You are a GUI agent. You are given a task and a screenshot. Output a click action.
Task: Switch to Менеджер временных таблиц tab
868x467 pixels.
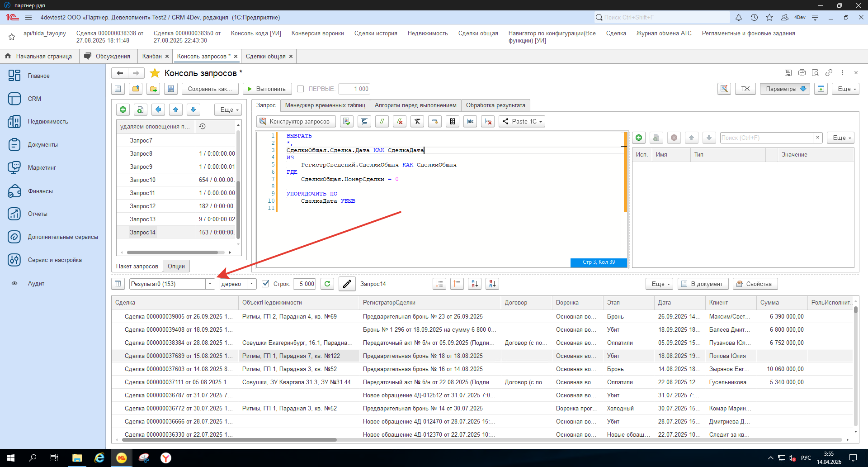[325, 105]
